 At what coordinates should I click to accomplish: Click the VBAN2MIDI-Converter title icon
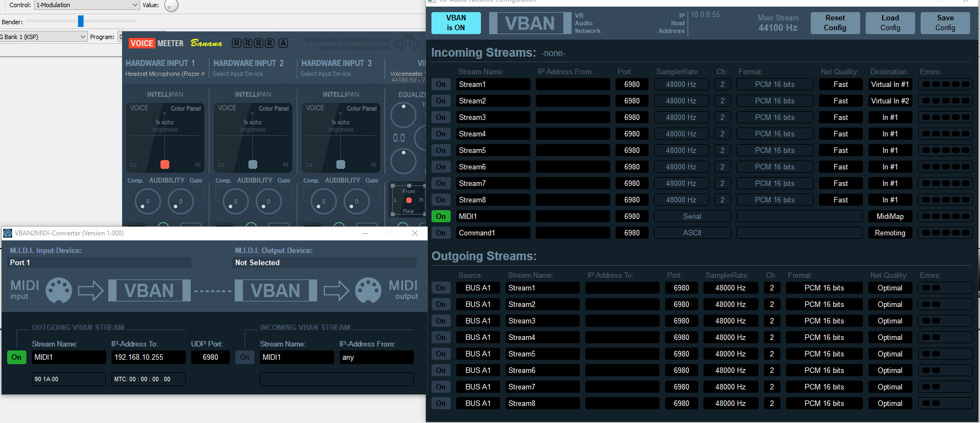[x=8, y=233]
